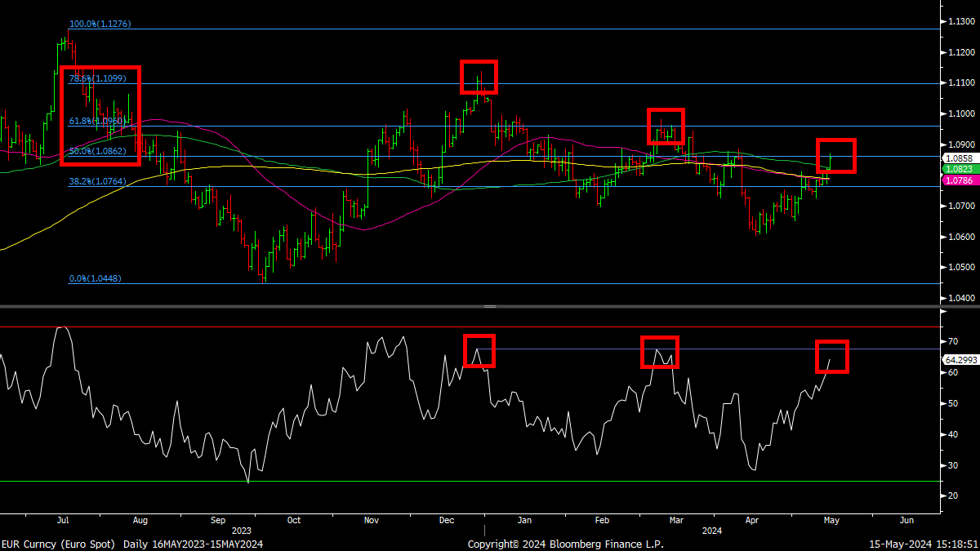The height and width of the screenshot is (551, 980).
Task: Click the EUR Curncy (Euro Spot) title
Action: pos(57,544)
